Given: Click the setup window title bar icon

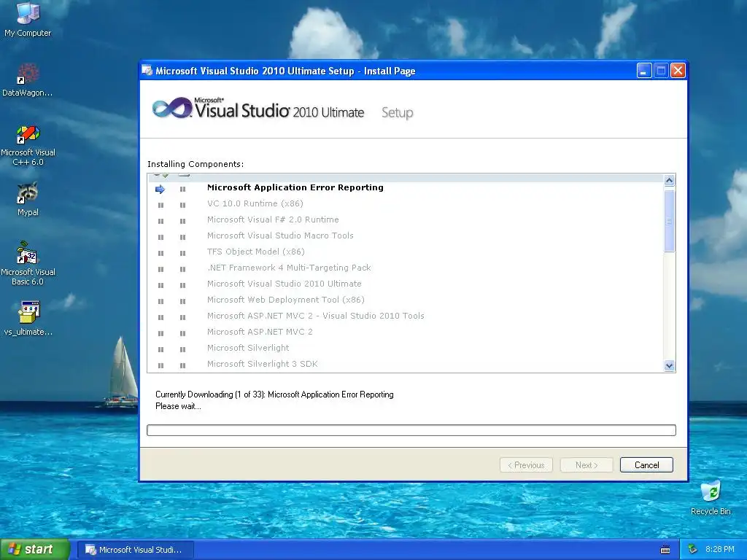Looking at the screenshot, I should 147,71.
